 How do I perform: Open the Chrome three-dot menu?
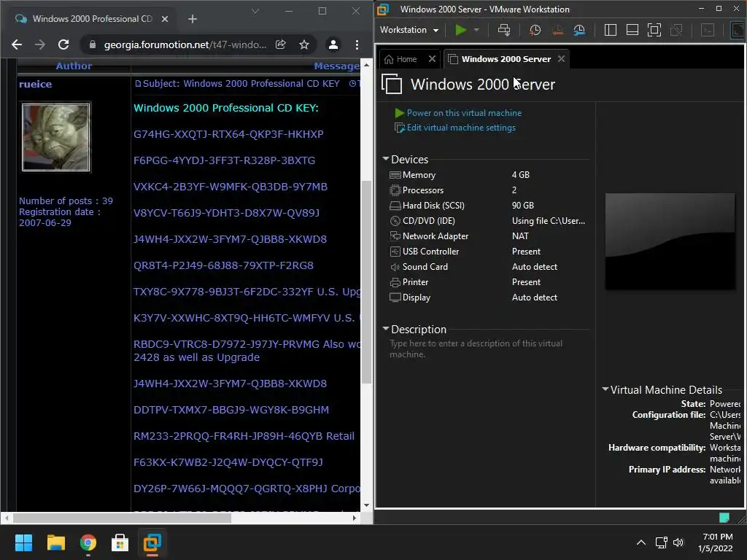[x=357, y=44]
